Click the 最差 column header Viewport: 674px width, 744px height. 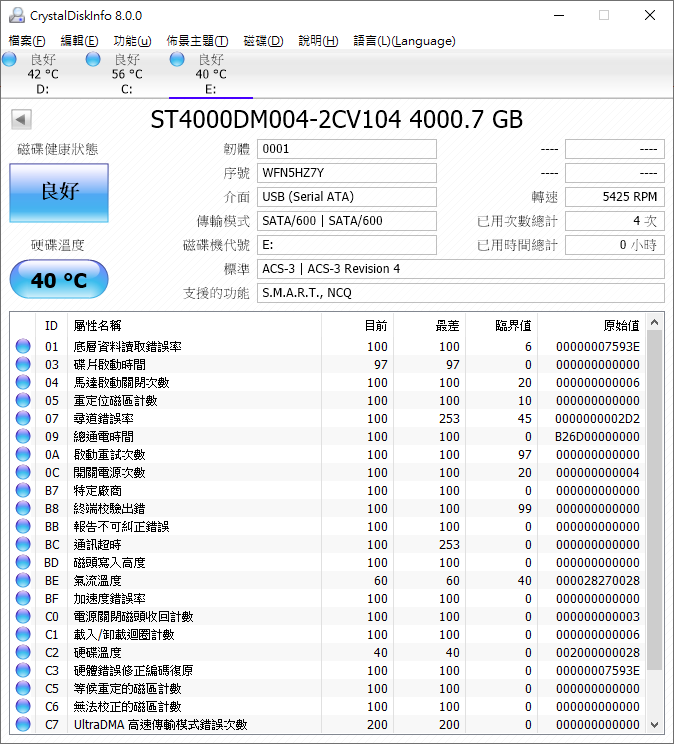pos(430,326)
